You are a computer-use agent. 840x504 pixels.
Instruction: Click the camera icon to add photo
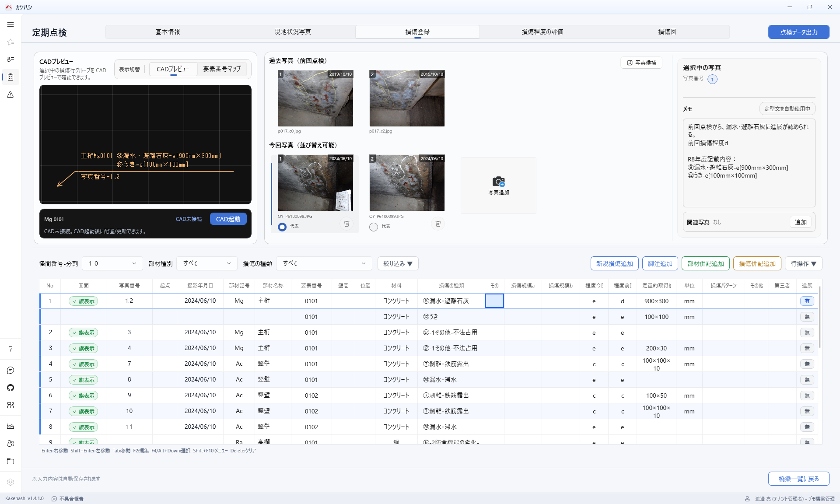(498, 182)
